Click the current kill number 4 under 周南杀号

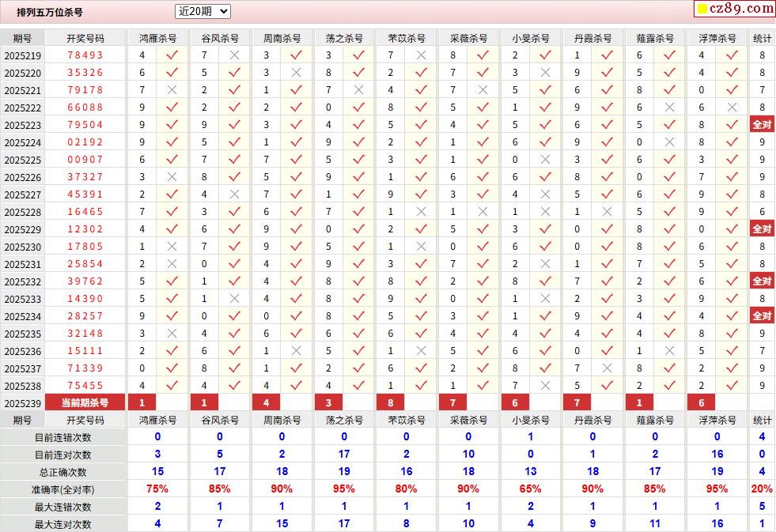click(267, 403)
